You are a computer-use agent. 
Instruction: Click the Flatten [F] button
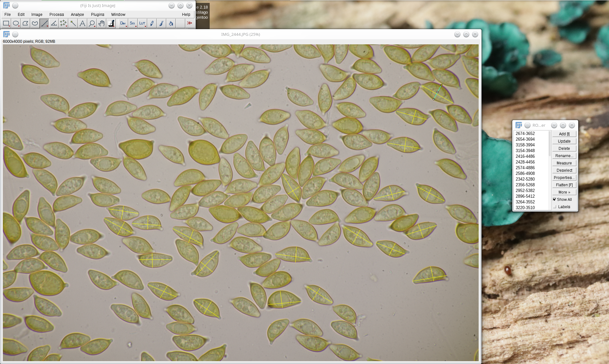coord(564,185)
